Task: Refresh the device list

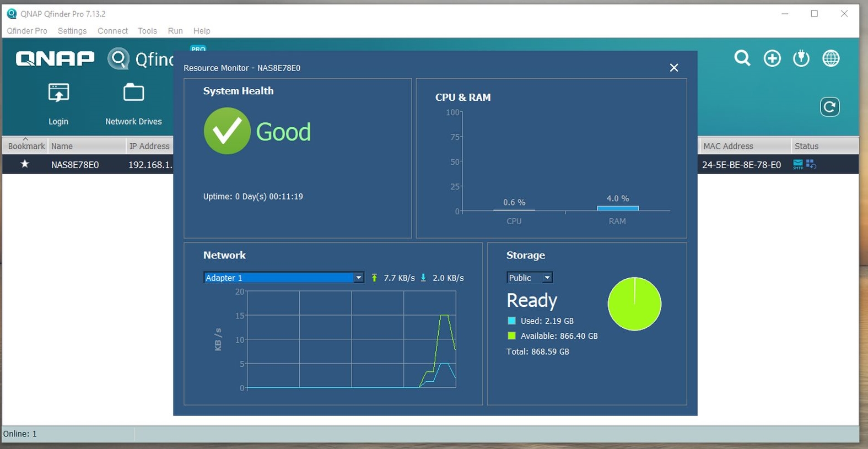Action: pyautogui.click(x=829, y=107)
